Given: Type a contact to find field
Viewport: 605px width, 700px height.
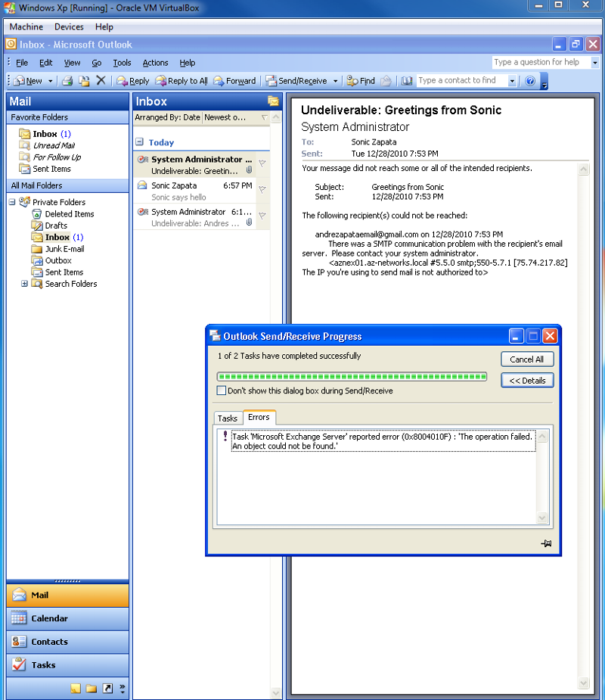Looking at the screenshot, I should click(462, 81).
